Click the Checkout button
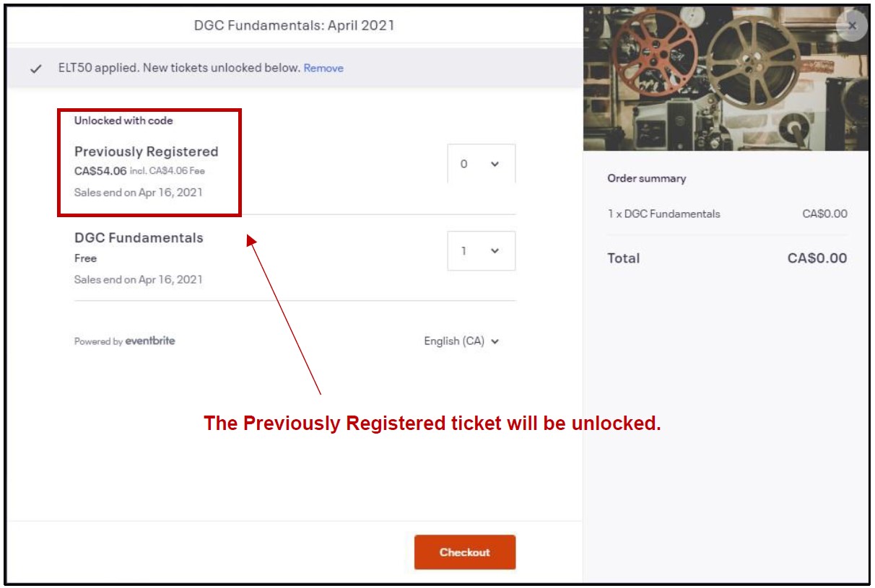Viewport: 875px width, 588px height. coord(465,552)
